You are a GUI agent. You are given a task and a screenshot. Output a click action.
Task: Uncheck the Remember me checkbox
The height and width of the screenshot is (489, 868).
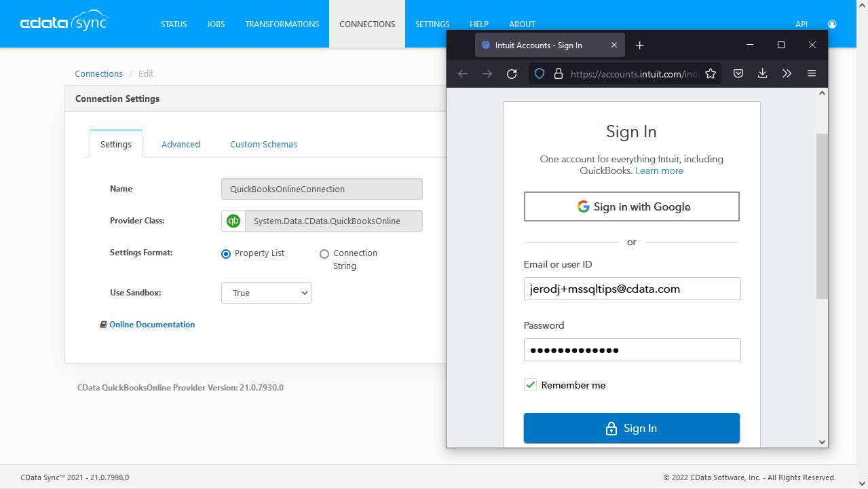tap(530, 385)
